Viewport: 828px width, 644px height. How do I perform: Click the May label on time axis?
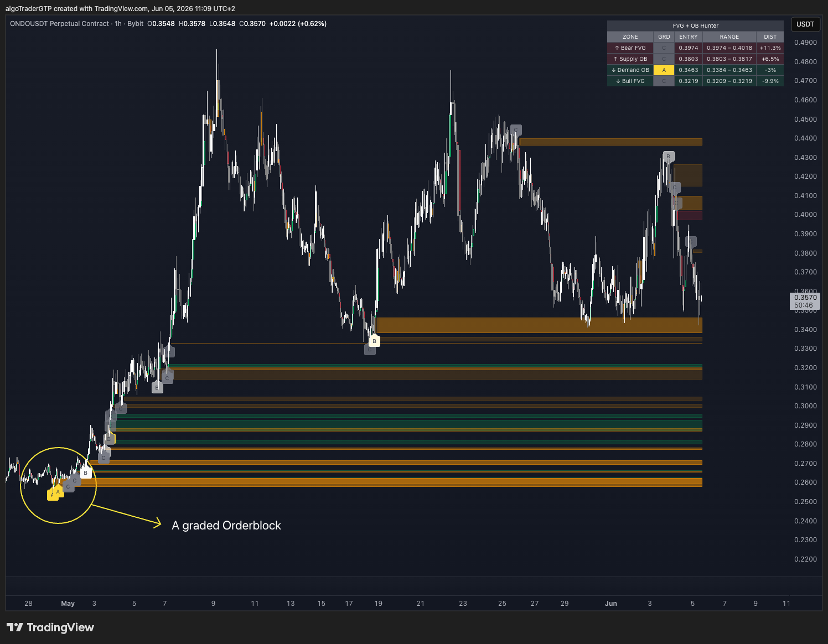tap(68, 604)
